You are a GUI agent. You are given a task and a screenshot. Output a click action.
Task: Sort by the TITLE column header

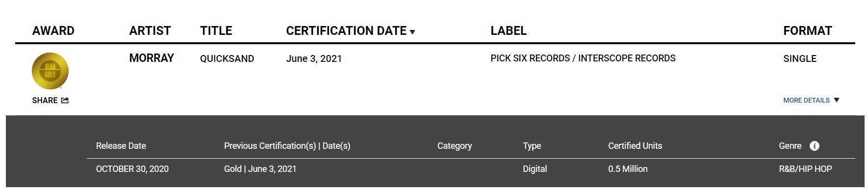(x=216, y=31)
